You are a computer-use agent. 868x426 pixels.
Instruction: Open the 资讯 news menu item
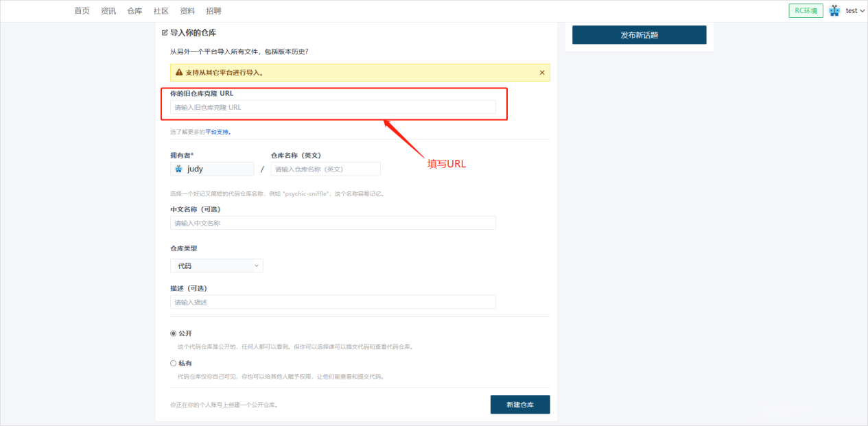click(108, 11)
